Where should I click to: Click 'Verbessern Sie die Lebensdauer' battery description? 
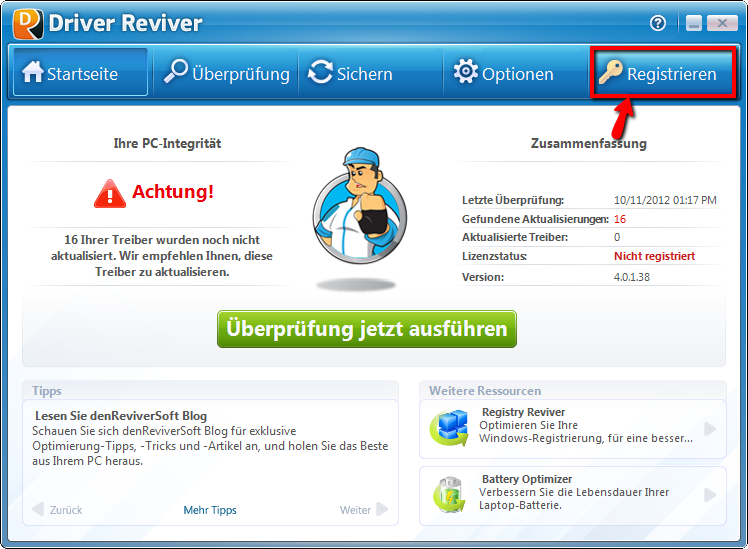[574, 498]
